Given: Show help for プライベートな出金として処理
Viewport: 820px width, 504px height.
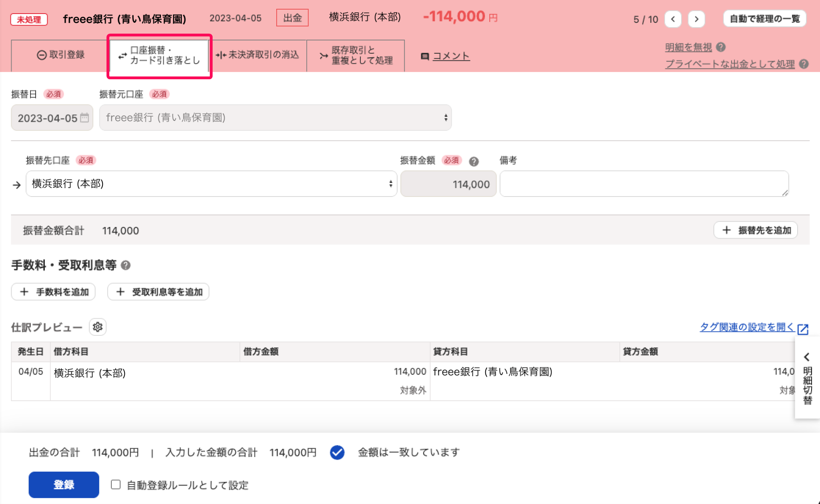Looking at the screenshot, I should [803, 64].
